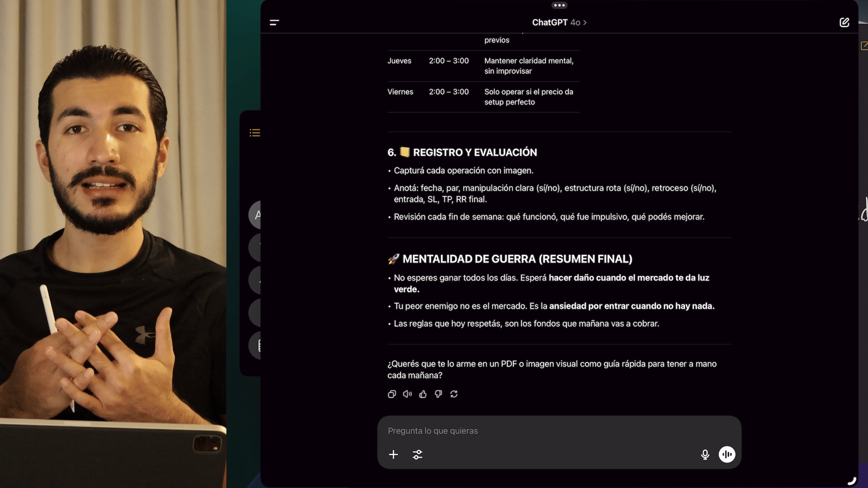Copy the response with copy icon
This screenshot has width=868, height=488.
[392, 394]
